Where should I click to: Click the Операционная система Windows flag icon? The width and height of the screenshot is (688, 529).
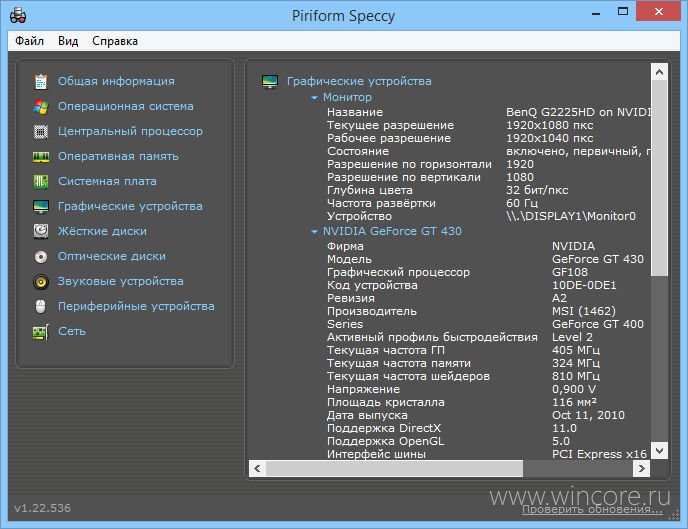click(x=41, y=107)
